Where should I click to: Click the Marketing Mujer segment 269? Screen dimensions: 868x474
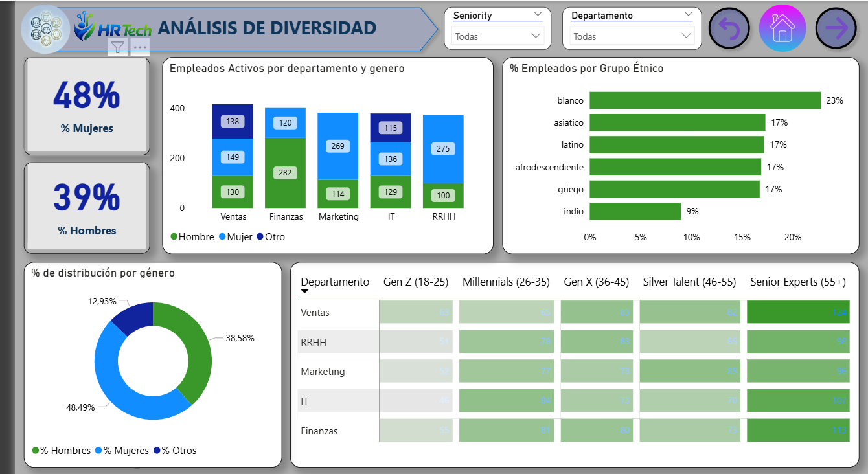338,146
